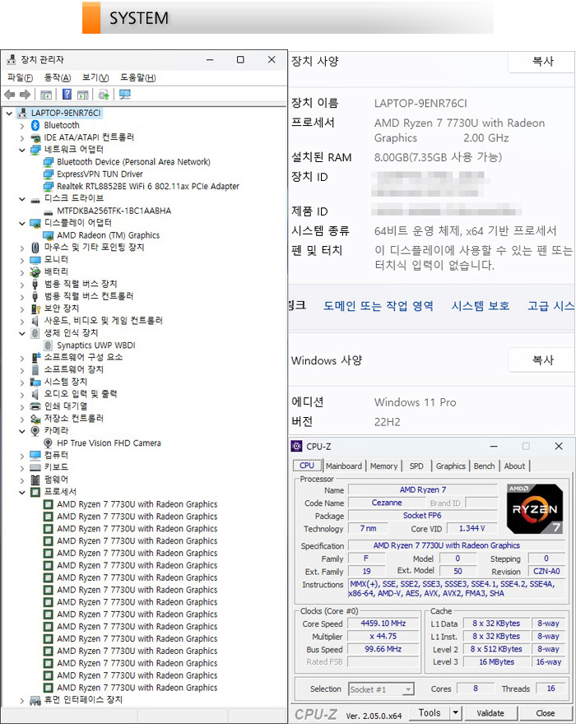Click the Ryzen 7 logo in CPU-Z
This screenshot has width=576, height=728.
pos(535,508)
